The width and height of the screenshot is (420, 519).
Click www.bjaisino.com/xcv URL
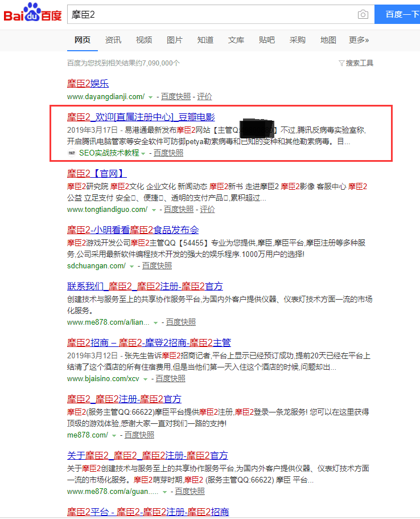(x=103, y=379)
